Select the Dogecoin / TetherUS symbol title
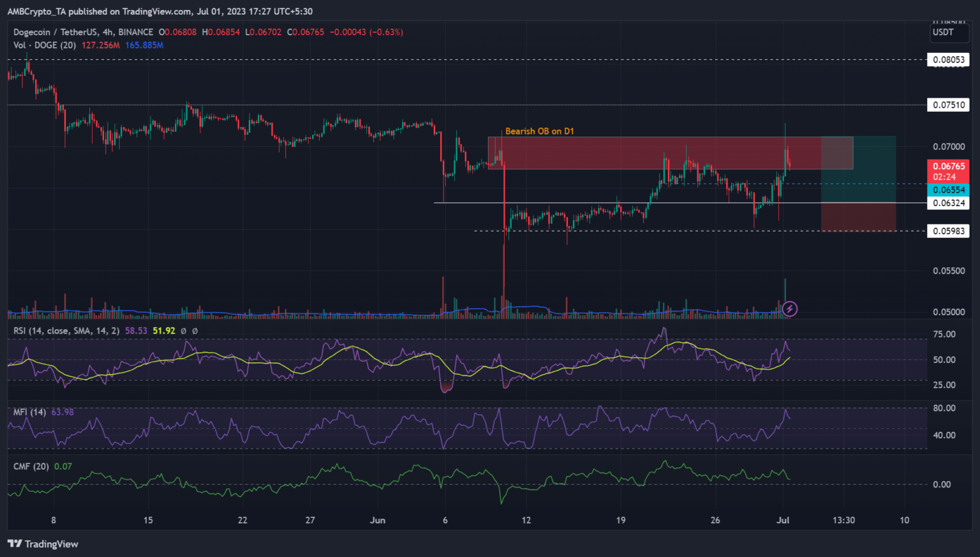This screenshot has height=557, width=980. point(83,32)
